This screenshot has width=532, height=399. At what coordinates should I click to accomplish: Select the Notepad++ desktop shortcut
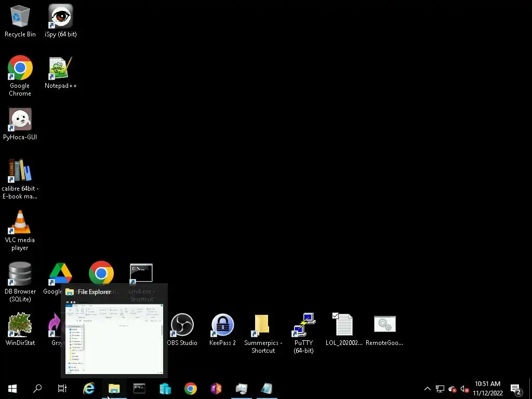click(61, 73)
